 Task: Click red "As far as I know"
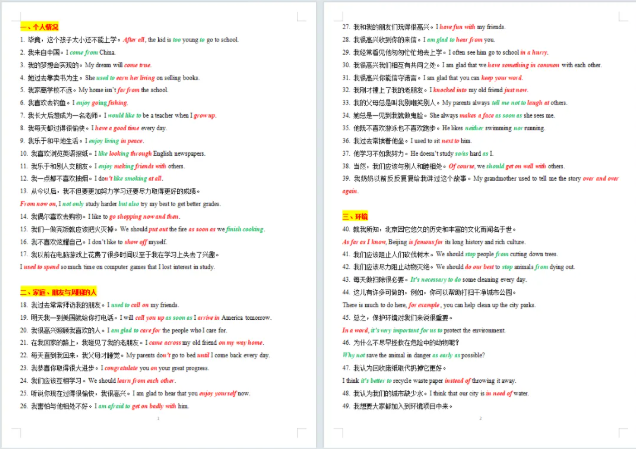coord(364,242)
